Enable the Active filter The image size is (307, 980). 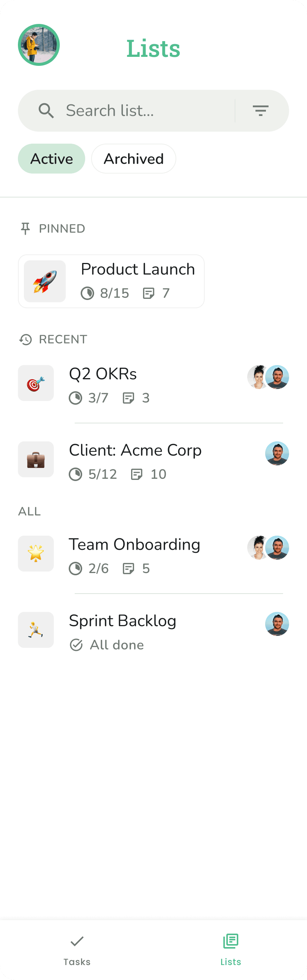point(51,159)
